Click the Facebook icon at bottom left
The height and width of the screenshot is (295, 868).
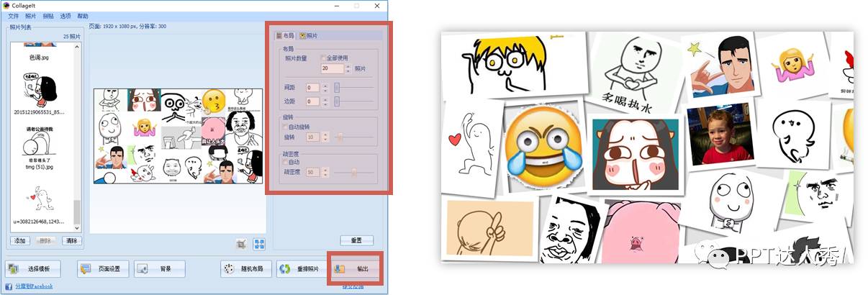click(9, 286)
